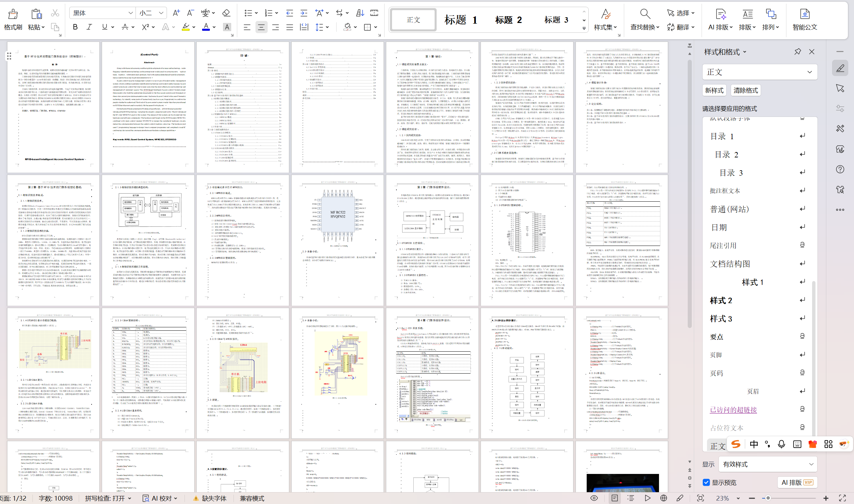The height and width of the screenshot is (504, 854).
Task: Select the 目录 2 style in list
Action: click(x=726, y=154)
